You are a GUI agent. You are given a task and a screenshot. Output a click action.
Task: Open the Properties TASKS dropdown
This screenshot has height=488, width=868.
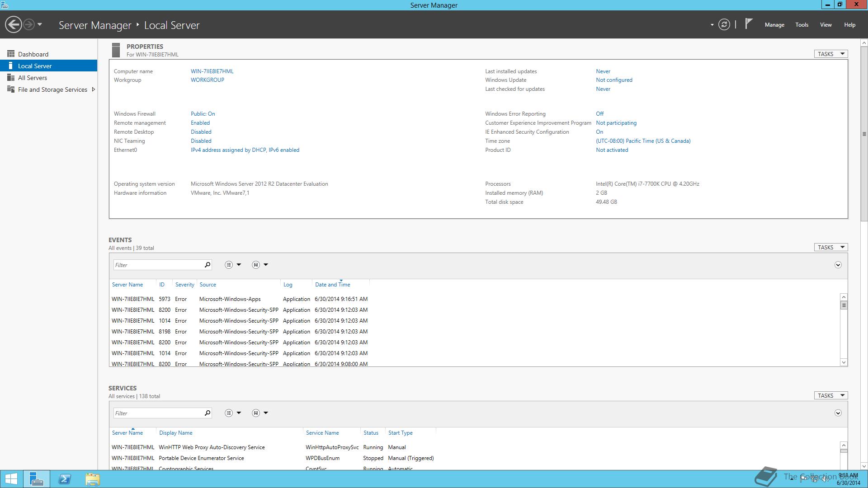[x=831, y=54]
